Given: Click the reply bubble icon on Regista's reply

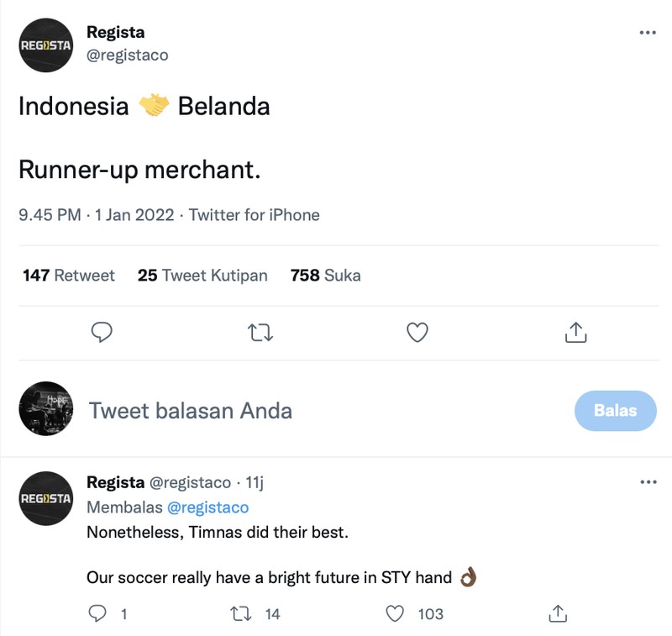Looking at the screenshot, I should pyautogui.click(x=97, y=614).
